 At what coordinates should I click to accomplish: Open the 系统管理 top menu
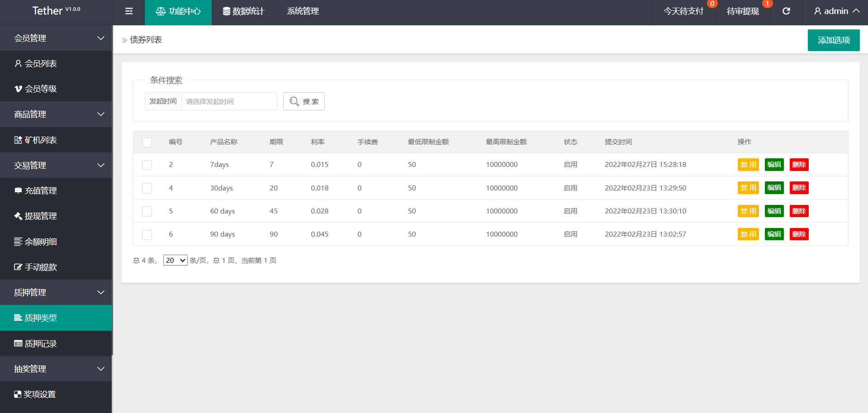(303, 11)
